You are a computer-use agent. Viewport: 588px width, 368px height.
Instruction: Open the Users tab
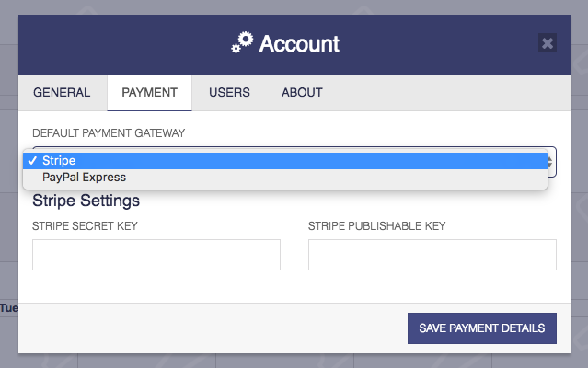tap(229, 92)
